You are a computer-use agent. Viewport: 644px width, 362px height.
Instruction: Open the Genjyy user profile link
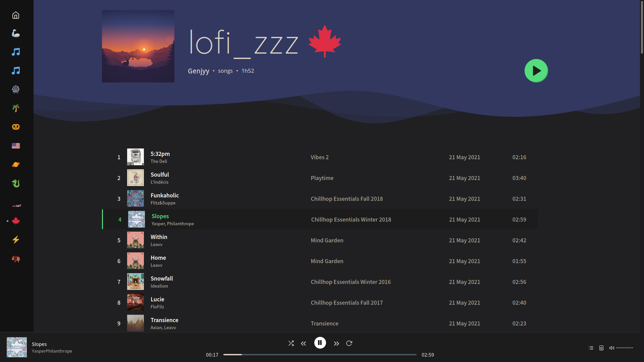pos(198,71)
